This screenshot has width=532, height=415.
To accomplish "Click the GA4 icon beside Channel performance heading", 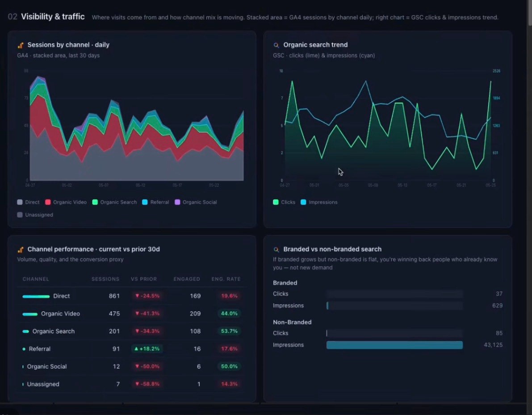I will 21,249.
